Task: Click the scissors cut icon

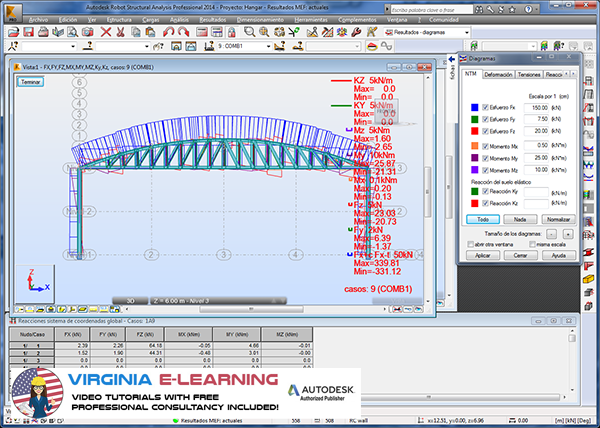Action: 121,32
